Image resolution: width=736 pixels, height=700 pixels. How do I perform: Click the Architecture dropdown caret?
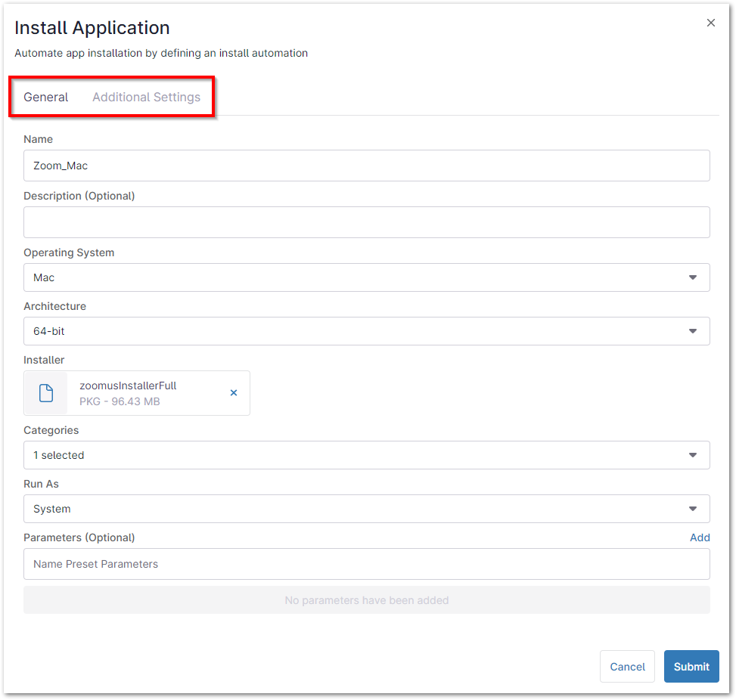(692, 331)
